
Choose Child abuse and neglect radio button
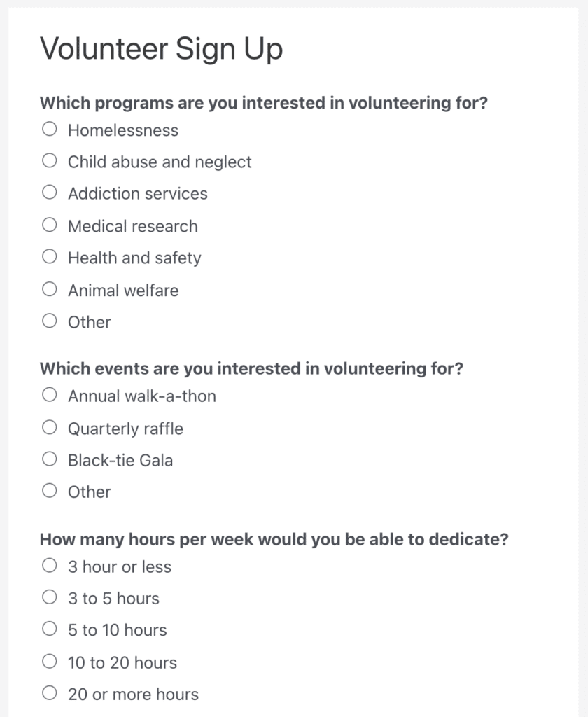point(49,161)
